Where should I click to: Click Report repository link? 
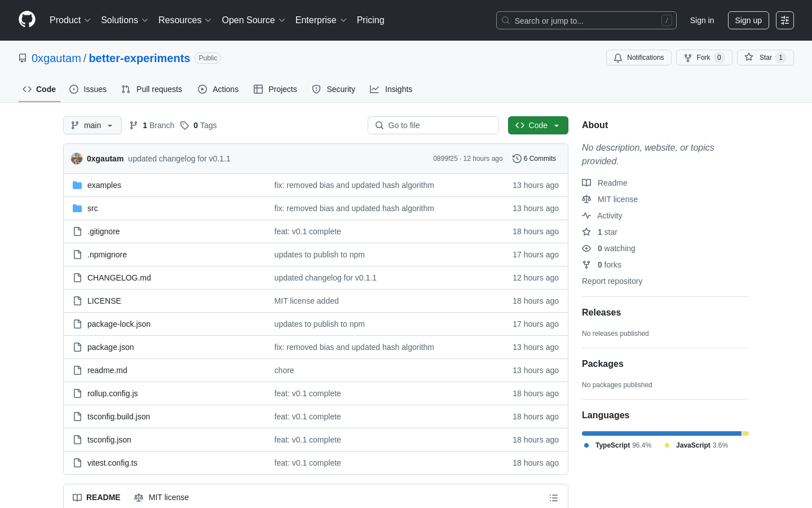tap(612, 281)
